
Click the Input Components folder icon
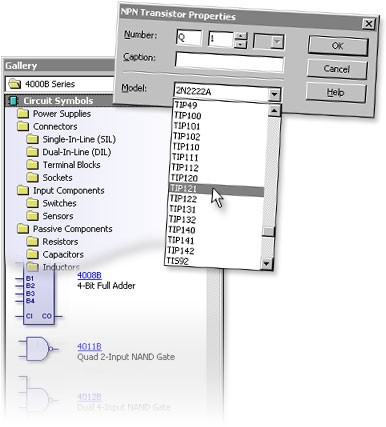[23, 190]
